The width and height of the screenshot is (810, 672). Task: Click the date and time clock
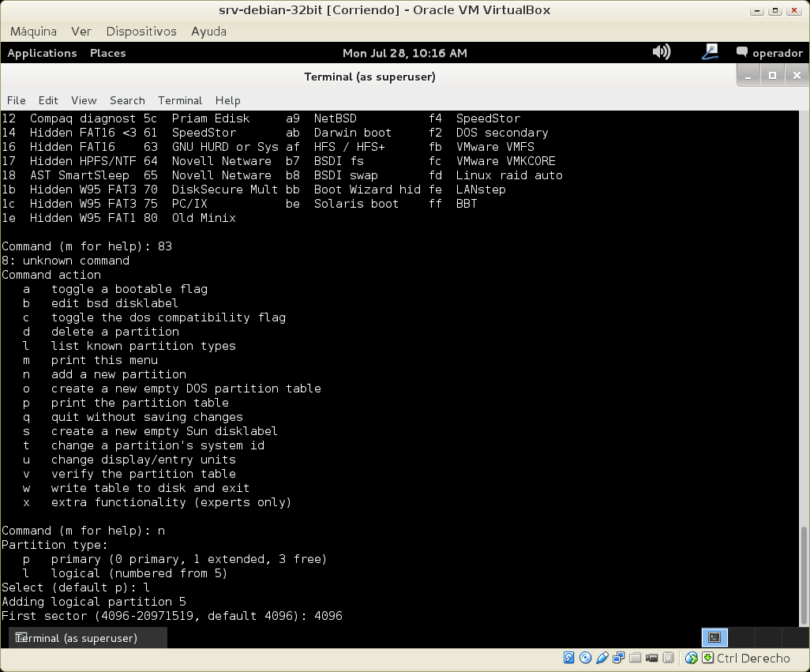(404, 53)
